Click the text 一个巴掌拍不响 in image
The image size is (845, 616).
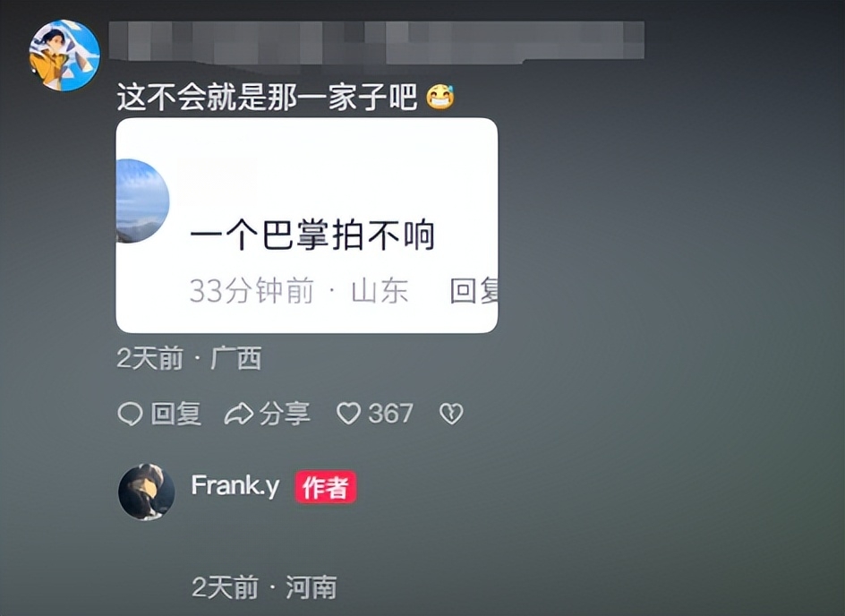(x=312, y=235)
